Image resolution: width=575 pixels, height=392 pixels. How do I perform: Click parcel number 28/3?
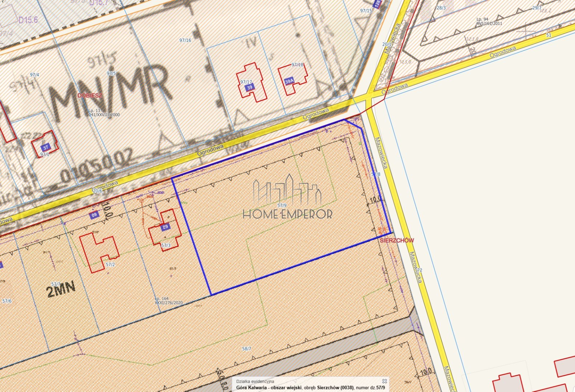(x=441, y=8)
